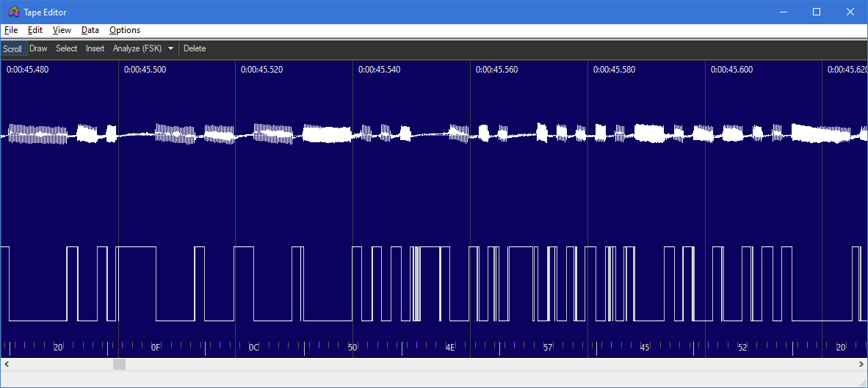
Task: Open the Data menu
Action: [x=90, y=30]
